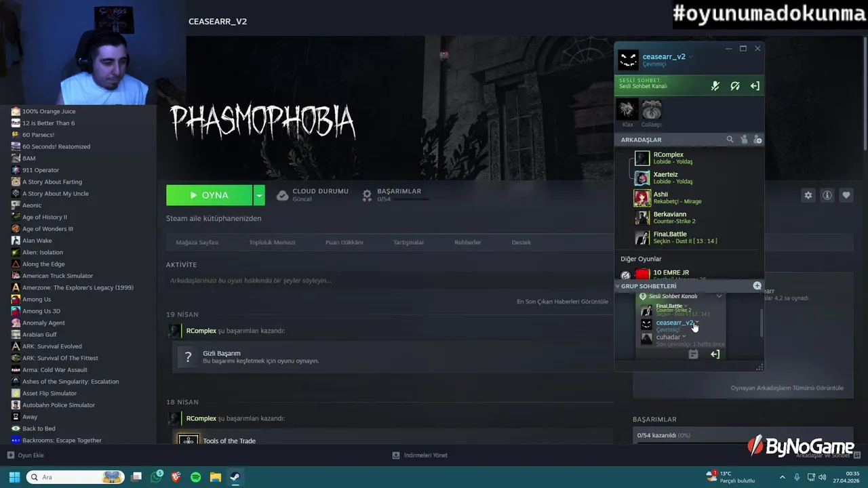
Task: Open friend 10 EMRE JR
Action: 690,274
